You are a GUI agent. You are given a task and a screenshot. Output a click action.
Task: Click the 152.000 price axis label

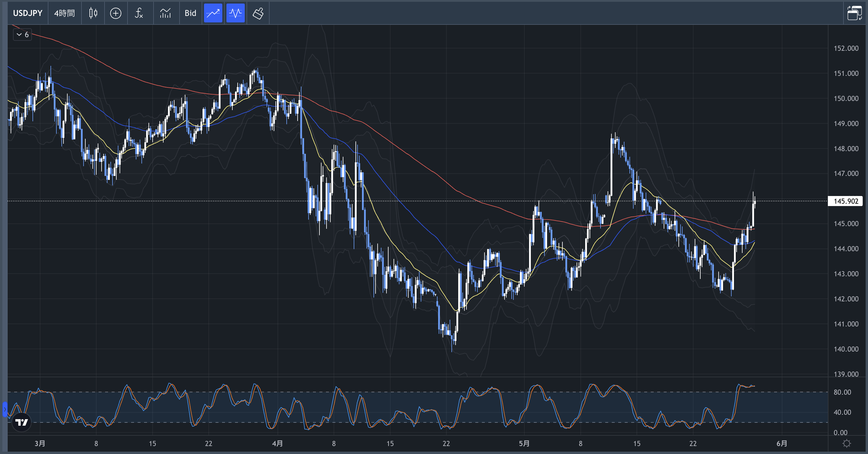(846, 48)
